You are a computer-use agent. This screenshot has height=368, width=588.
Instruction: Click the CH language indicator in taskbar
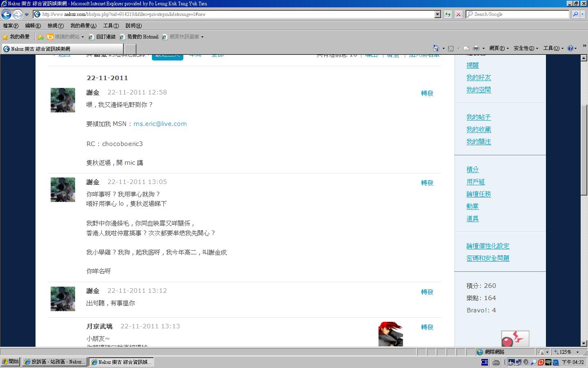coord(484,362)
